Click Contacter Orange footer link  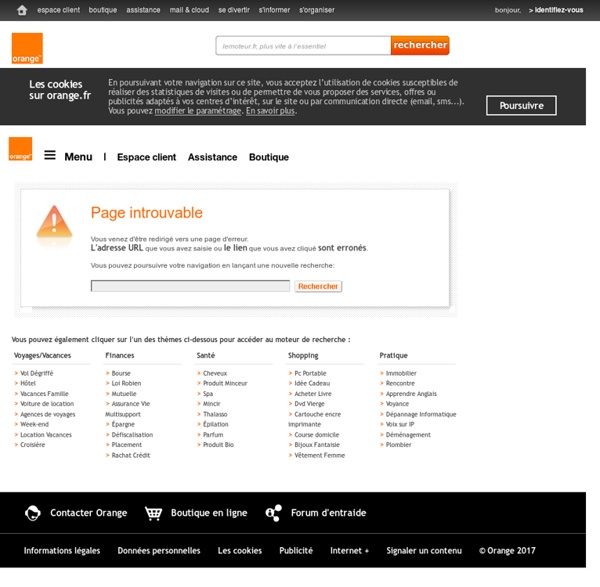pos(88,513)
